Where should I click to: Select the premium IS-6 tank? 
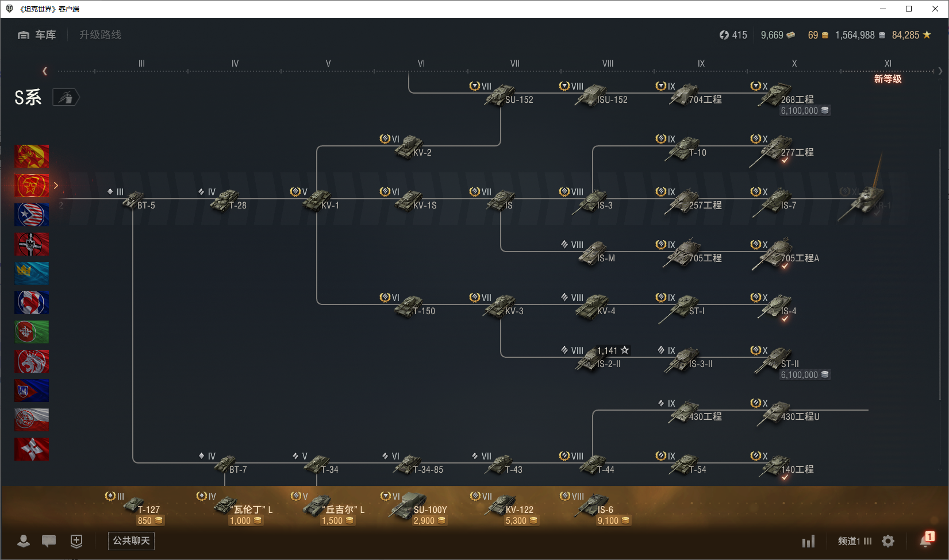pyautogui.click(x=595, y=508)
